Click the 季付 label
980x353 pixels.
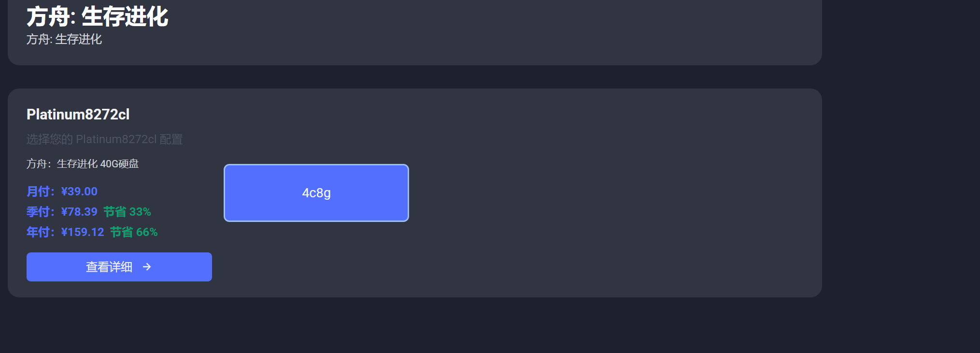[41, 212]
